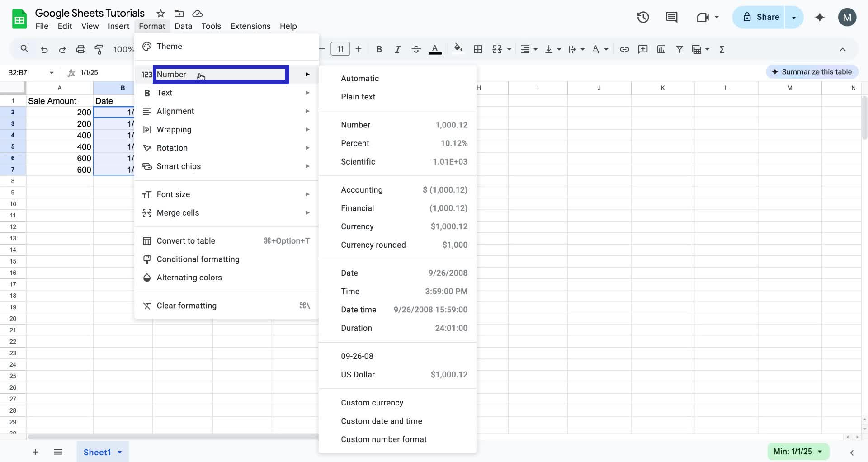Open the horizontal alignment dropdown
Image resolution: width=868 pixels, height=462 pixels.
(x=535, y=49)
